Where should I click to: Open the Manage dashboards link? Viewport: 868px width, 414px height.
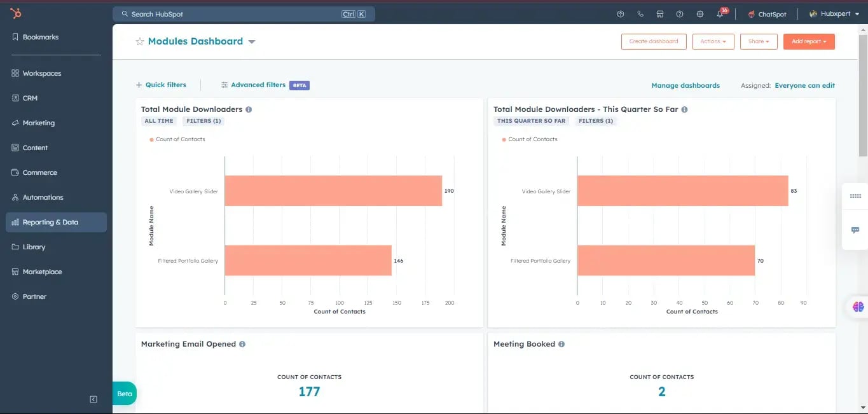click(685, 85)
